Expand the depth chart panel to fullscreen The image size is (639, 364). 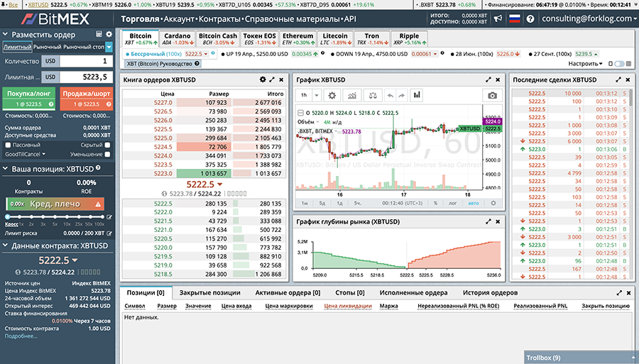488,221
